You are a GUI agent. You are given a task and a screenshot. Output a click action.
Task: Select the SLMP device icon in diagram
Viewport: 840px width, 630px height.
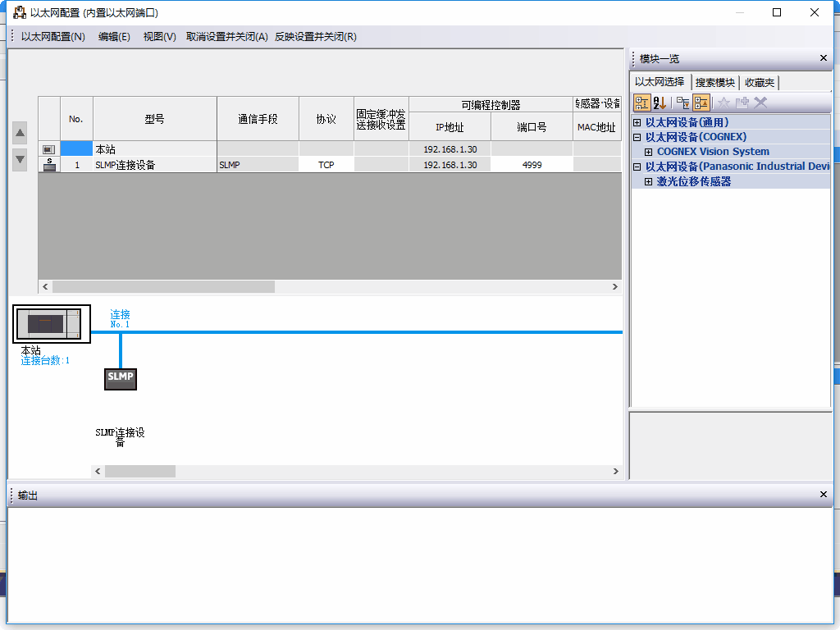coord(121,377)
